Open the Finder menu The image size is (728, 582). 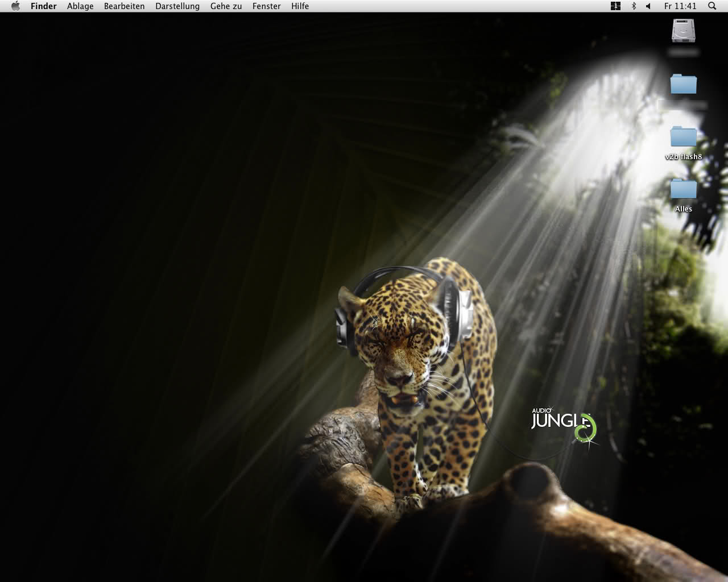[x=44, y=6]
